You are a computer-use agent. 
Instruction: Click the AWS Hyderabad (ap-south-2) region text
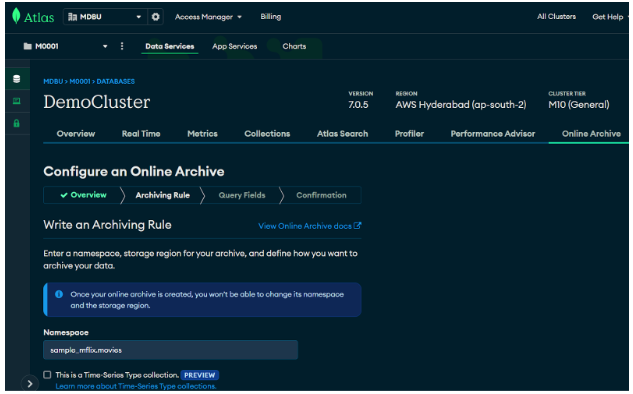pyautogui.click(x=461, y=105)
